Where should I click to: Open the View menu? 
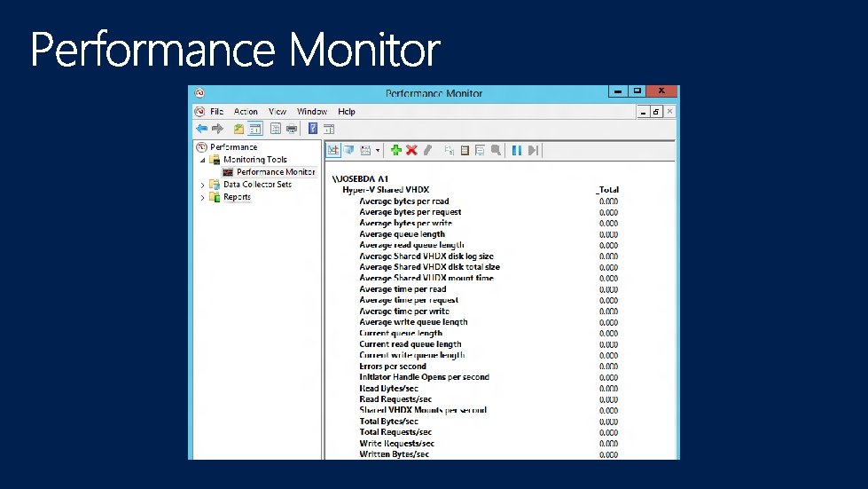pyautogui.click(x=278, y=111)
